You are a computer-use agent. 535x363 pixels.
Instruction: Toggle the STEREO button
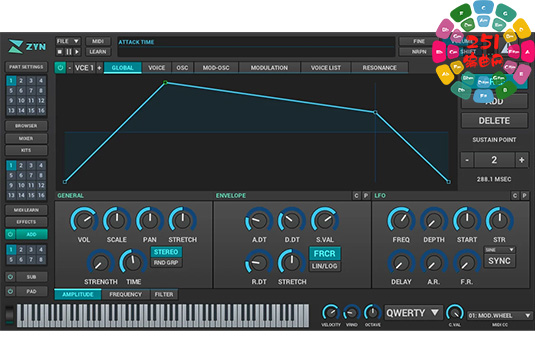[x=166, y=252]
